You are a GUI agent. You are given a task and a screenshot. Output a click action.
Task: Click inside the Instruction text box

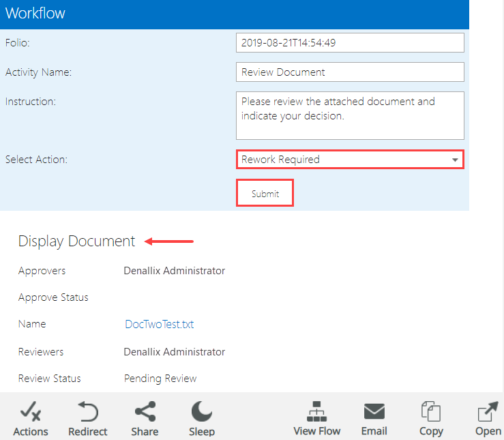(x=349, y=115)
